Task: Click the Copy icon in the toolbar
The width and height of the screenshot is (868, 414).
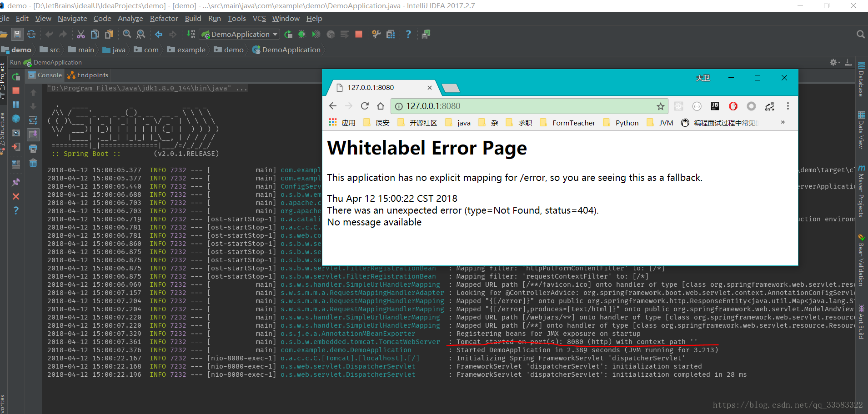Action: (x=95, y=34)
